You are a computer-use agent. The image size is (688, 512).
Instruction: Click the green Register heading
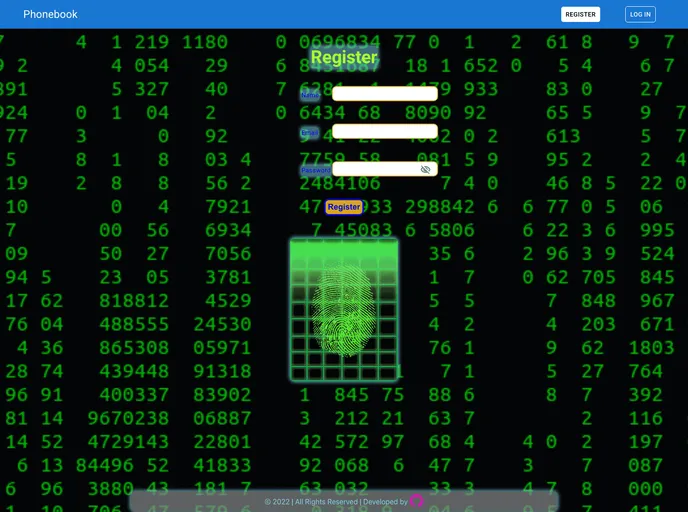pos(344,58)
